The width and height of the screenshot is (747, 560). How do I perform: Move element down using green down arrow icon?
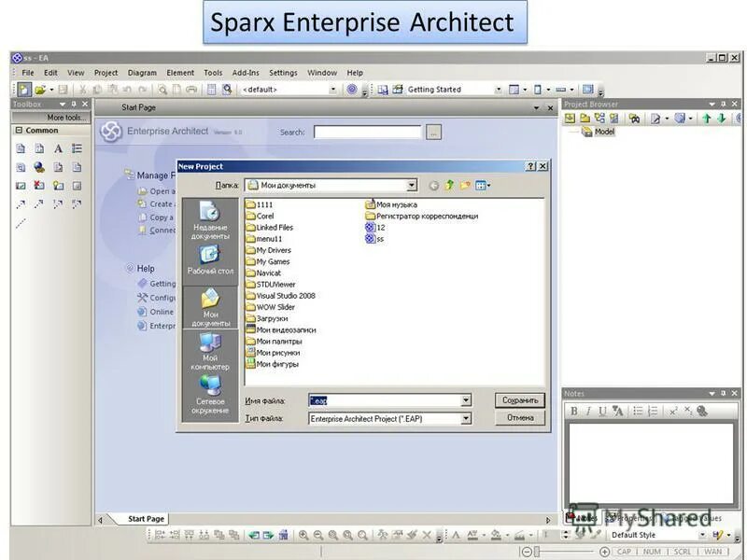(x=721, y=118)
